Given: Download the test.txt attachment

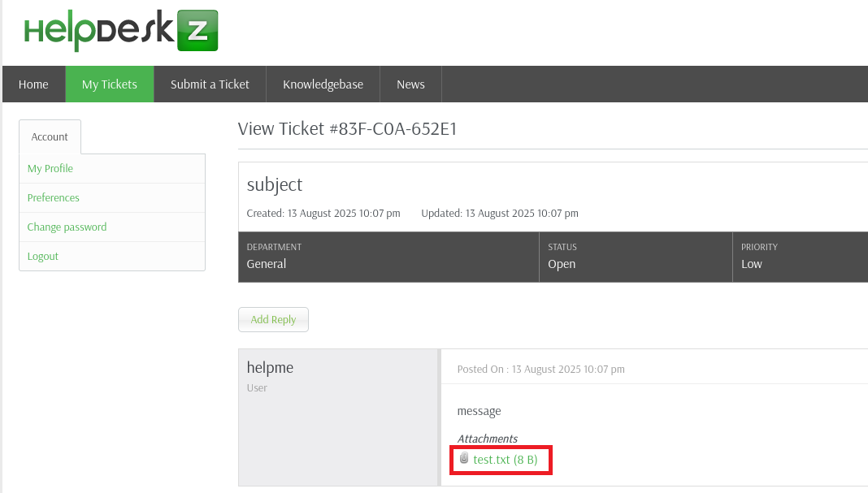Looking at the screenshot, I should point(505,460).
